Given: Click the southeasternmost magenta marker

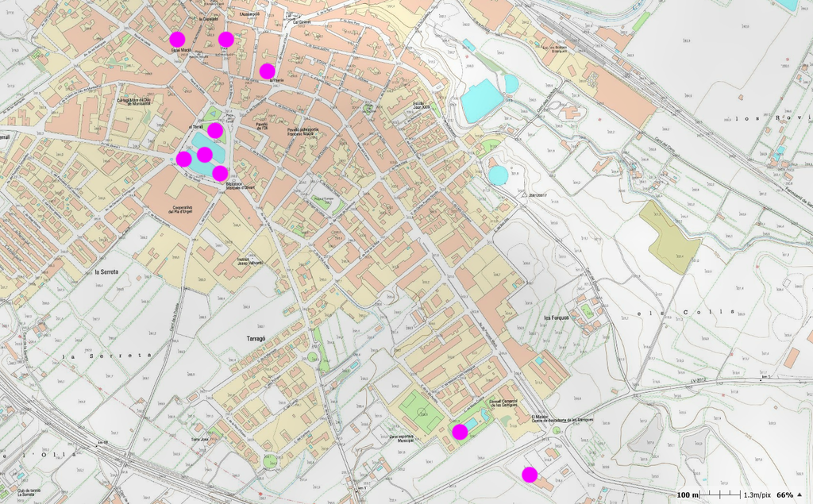Looking at the screenshot, I should [x=530, y=475].
